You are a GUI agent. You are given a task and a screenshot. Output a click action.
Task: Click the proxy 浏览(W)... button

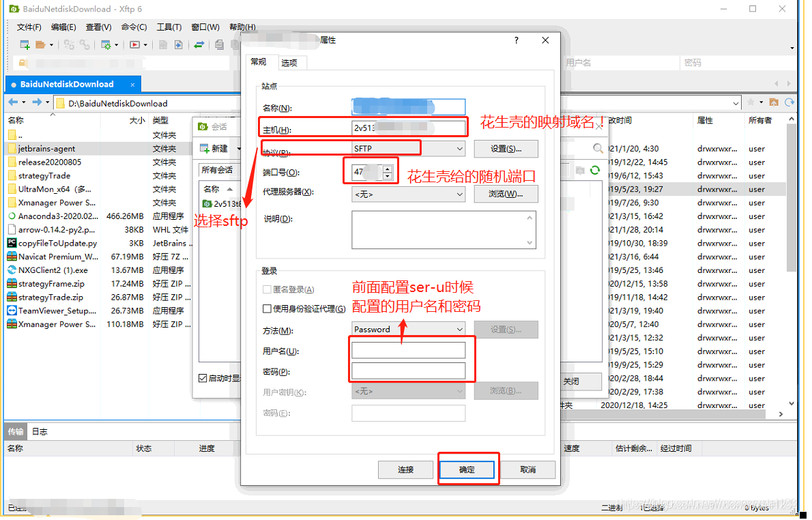point(506,194)
